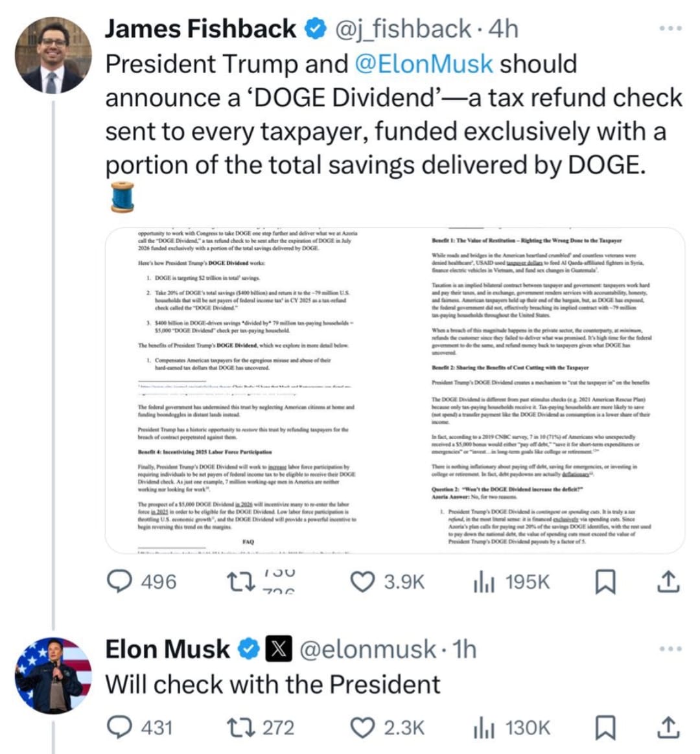Share Elon Musk's reply
The height and width of the screenshot is (754, 700).
pos(668,728)
